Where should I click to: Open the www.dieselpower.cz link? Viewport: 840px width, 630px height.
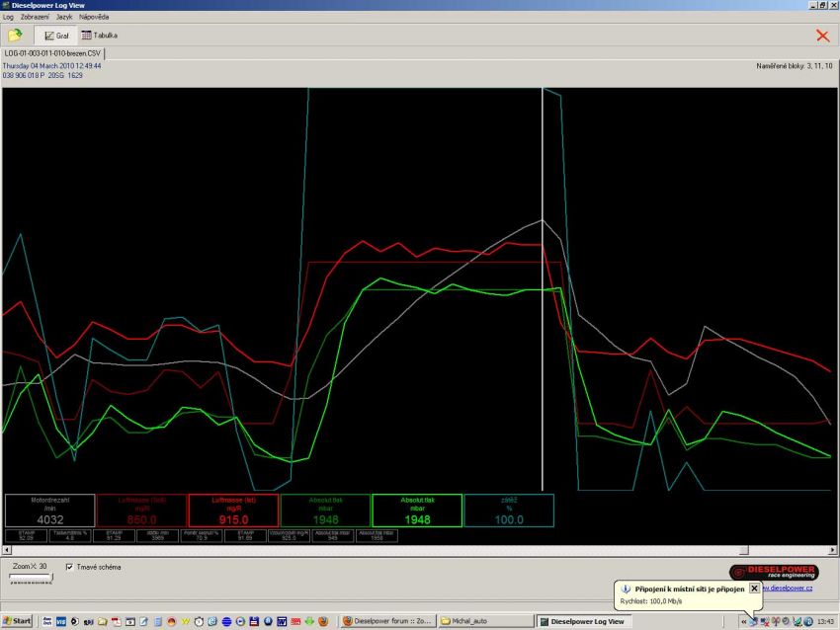pyautogui.click(x=788, y=589)
